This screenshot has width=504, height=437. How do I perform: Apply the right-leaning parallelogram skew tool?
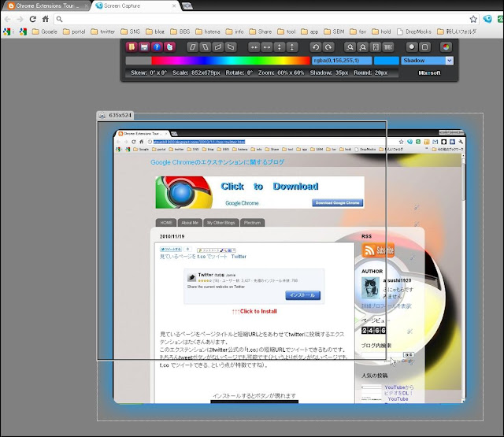pyautogui.click(x=192, y=47)
